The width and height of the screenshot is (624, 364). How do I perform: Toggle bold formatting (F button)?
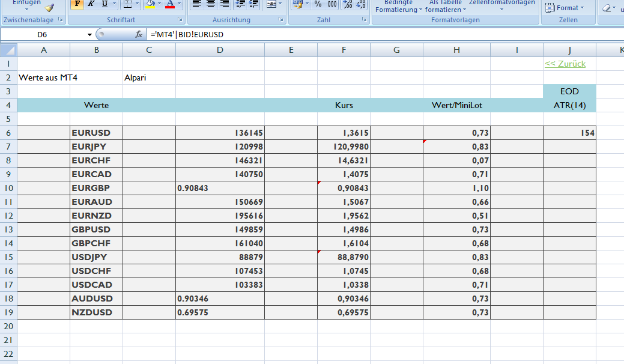pyautogui.click(x=77, y=4)
